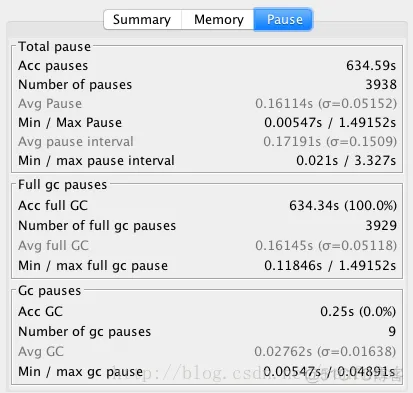Select the Avg pause interval value

click(x=330, y=142)
